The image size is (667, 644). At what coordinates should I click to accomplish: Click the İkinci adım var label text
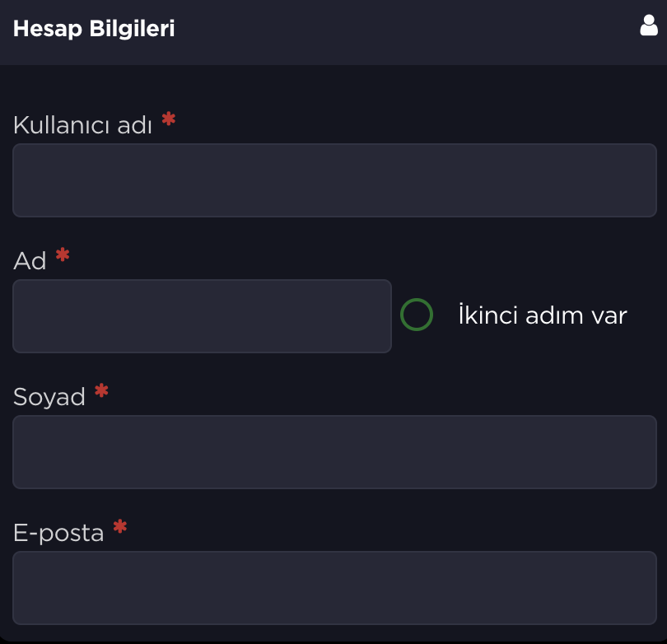tap(543, 315)
